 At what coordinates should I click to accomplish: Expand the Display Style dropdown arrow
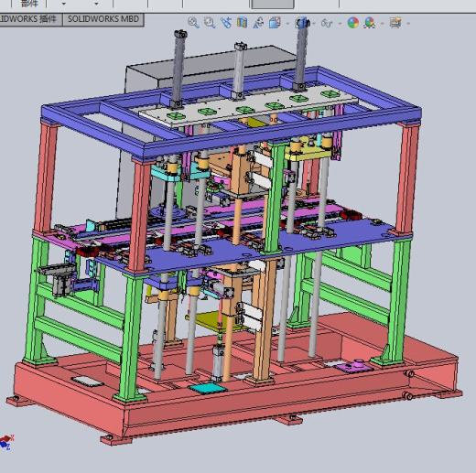point(314,24)
